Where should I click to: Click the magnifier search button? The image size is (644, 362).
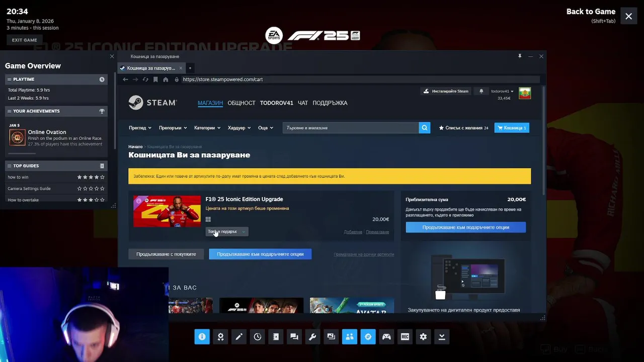(x=425, y=128)
